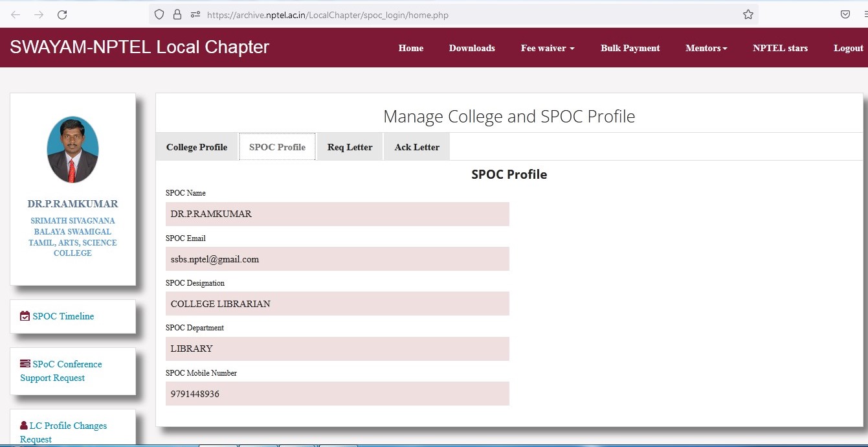
Task: Open Downloads in navigation bar
Action: point(472,48)
